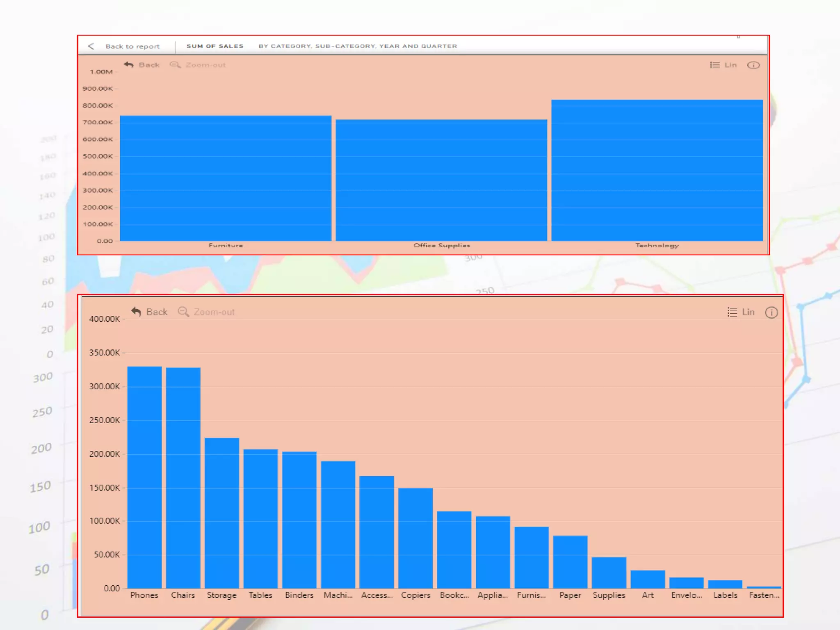Viewport: 840px width, 630px height.
Task: Click Back arrow icon in top chart
Action: [129, 65]
